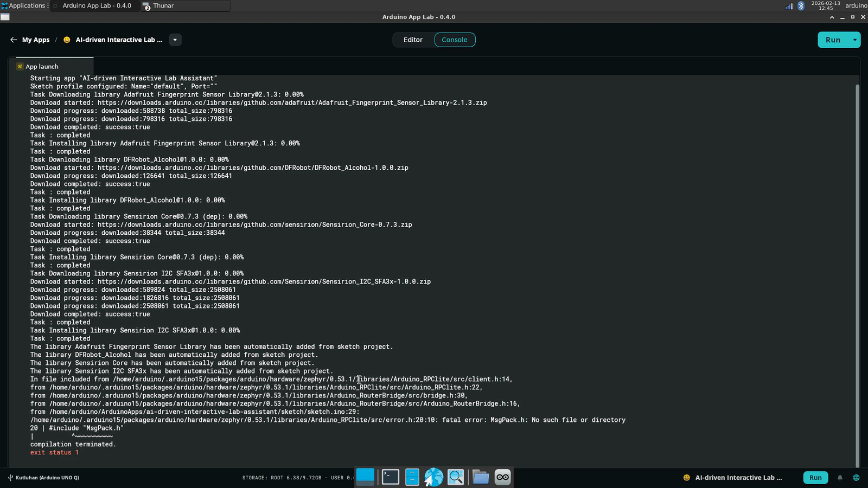Switch to the Thunar window in the taskbar
This screenshot has height=488, width=868.
[185, 6]
